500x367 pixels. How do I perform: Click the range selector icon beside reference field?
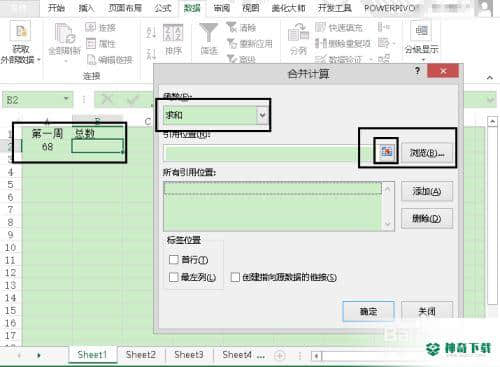pos(386,152)
